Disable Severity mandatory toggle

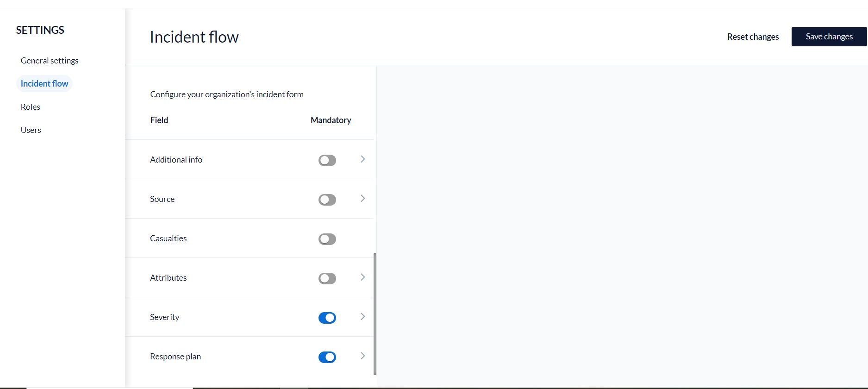pyautogui.click(x=327, y=318)
